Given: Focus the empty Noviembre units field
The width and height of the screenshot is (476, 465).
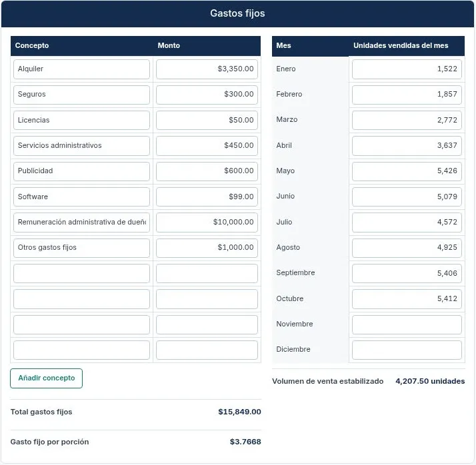Looking at the screenshot, I should [x=407, y=324].
